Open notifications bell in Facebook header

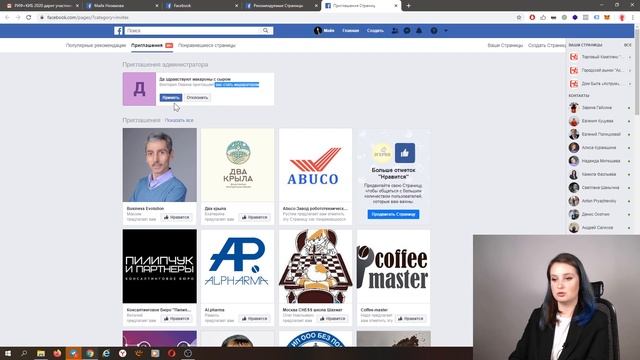pyautogui.click(x=419, y=31)
